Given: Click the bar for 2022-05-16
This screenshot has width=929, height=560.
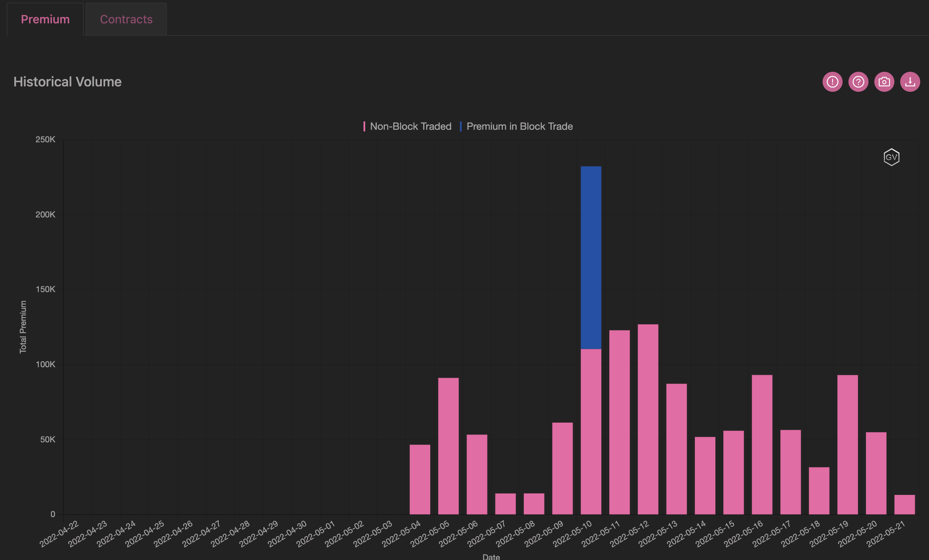Looking at the screenshot, I should coord(762,444).
